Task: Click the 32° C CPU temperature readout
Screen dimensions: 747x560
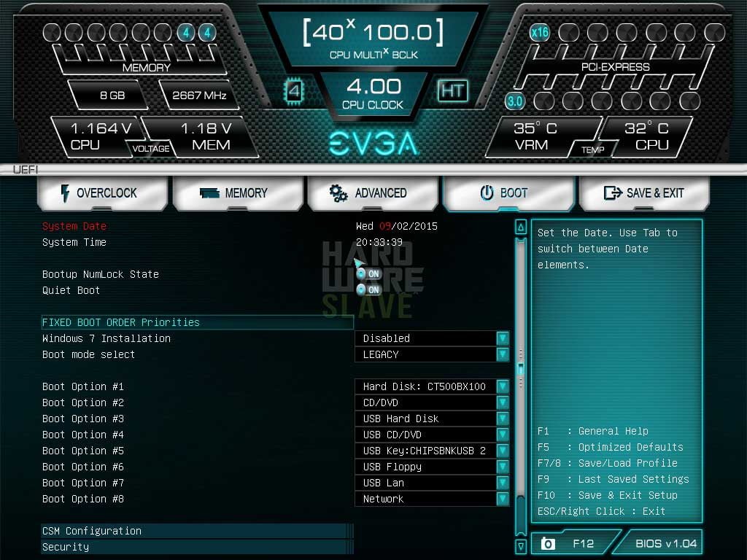Action: pos(646,136)
